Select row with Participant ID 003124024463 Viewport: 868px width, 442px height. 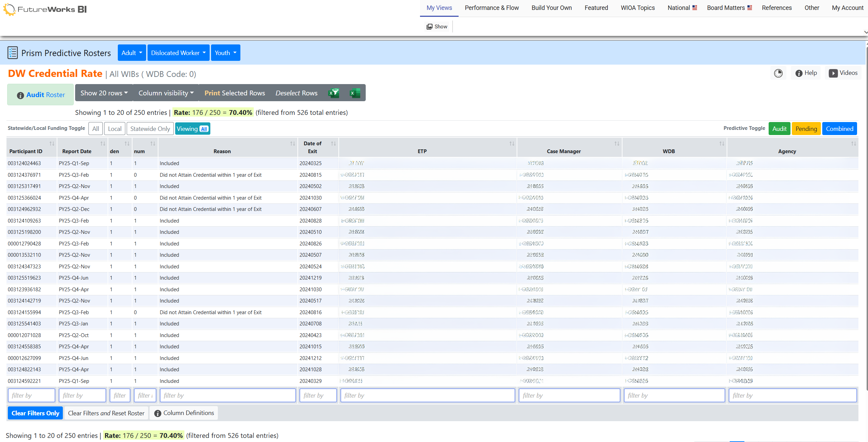432,163
